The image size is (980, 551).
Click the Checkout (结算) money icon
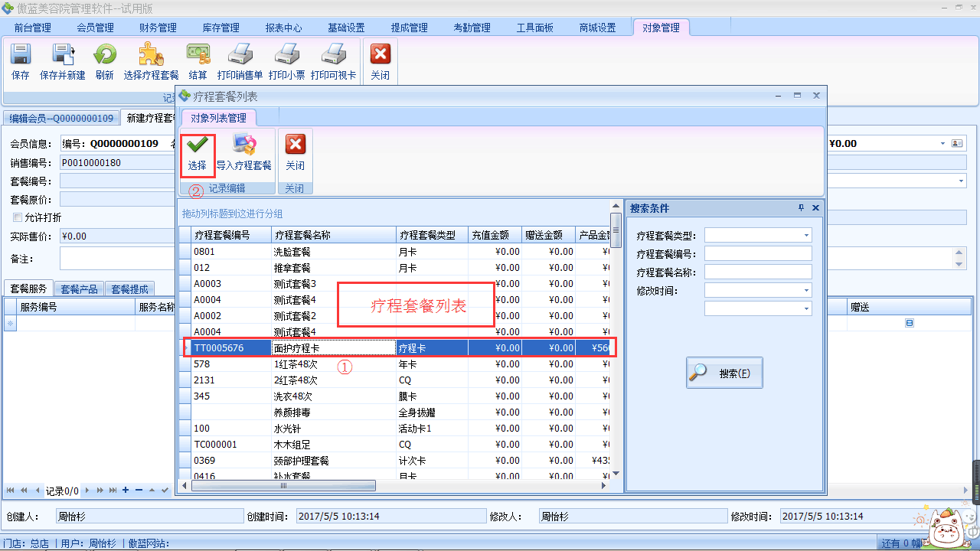pos(198,61)
